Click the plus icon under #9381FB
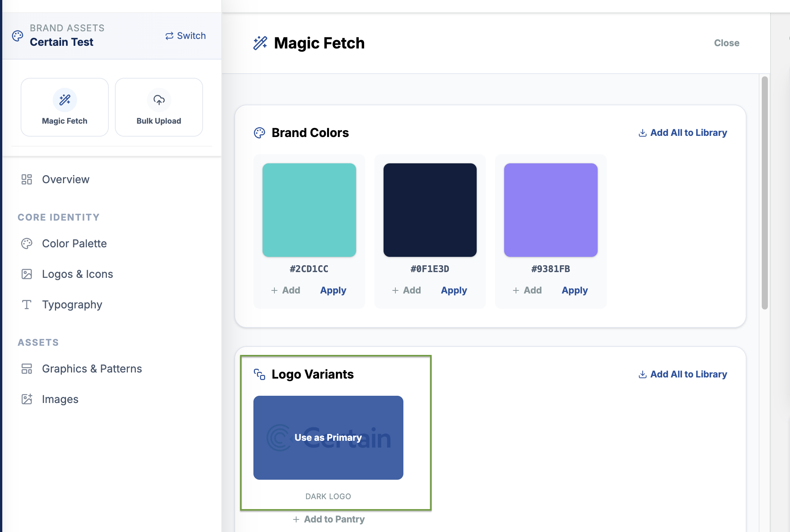The width and height of the screenshot is (790, 532). pos(516,290)
